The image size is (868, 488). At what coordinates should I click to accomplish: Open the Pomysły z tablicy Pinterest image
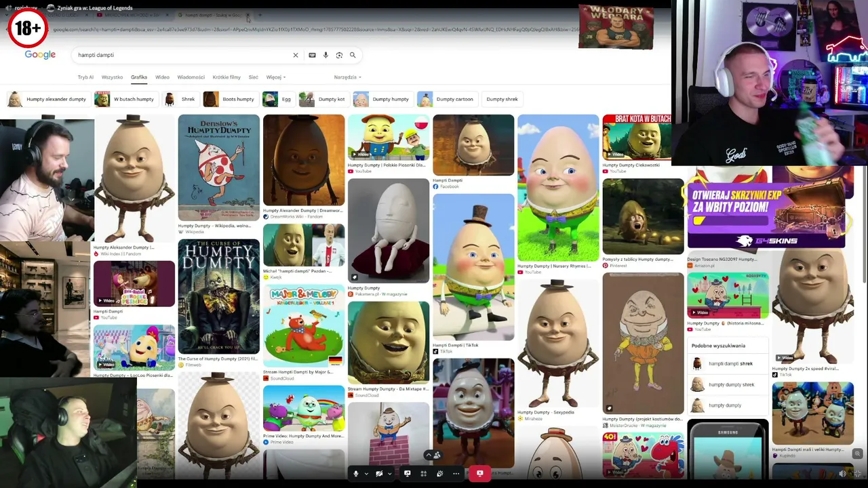(x=643, y=217)
